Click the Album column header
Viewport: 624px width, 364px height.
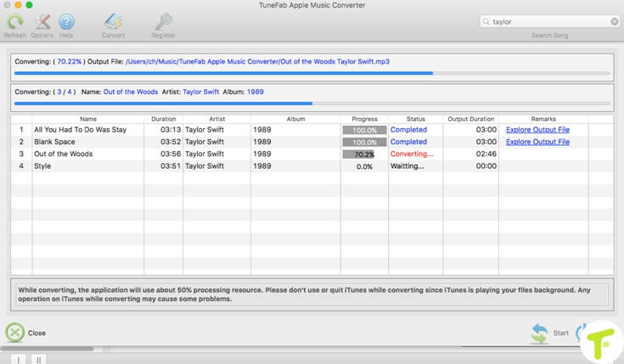coord(295,119)
